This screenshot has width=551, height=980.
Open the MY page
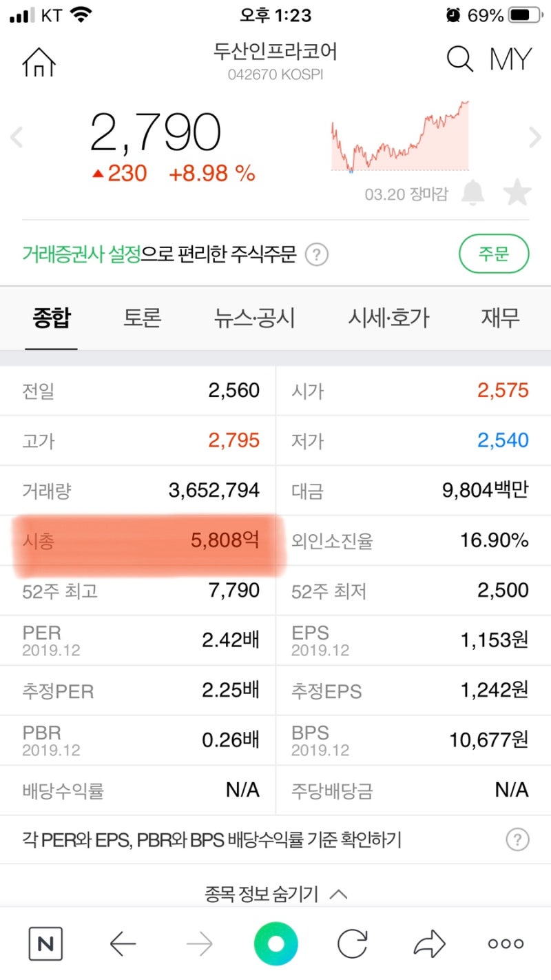point(510,60)
